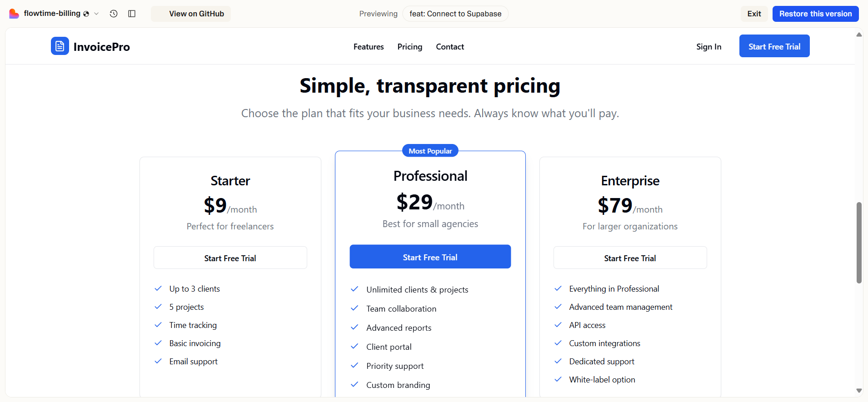Expand the flowtime-billing project dropdown chevron

tap(96, 14)
